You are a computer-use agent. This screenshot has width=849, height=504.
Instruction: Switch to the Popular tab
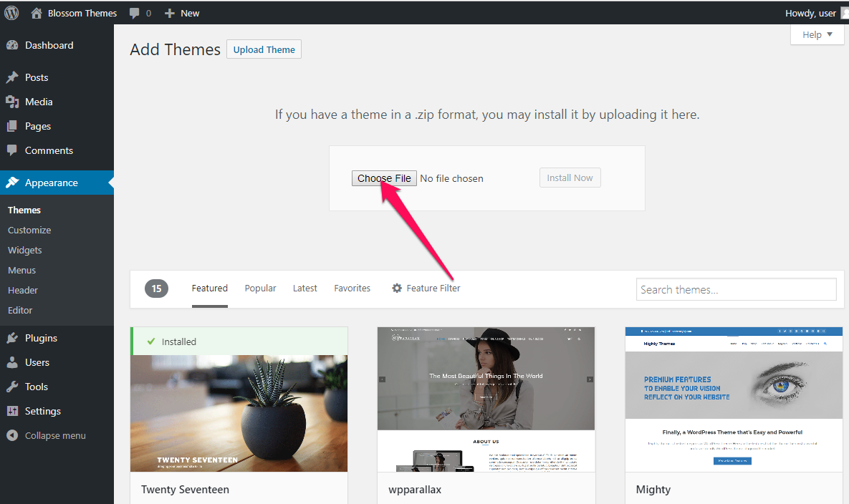[x=261, y=289]
